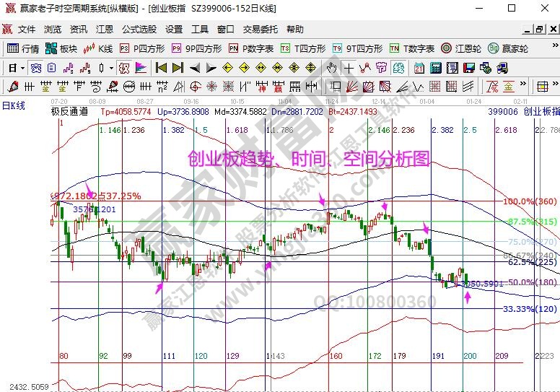Open the calendar icon in toolbar
This screenshot has width=560, height=392.
pyautogui.click(x=419, y=68)
